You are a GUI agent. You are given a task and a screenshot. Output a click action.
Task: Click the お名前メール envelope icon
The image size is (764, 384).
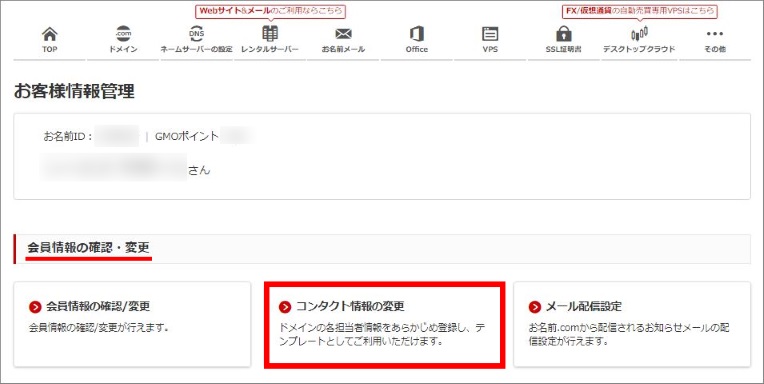click(344, 34)
